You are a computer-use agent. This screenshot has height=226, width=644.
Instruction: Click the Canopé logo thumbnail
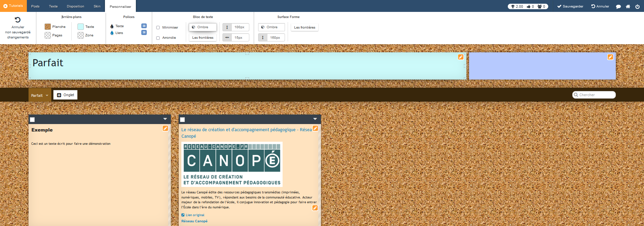pyautogui.click(x=232, y=164)
